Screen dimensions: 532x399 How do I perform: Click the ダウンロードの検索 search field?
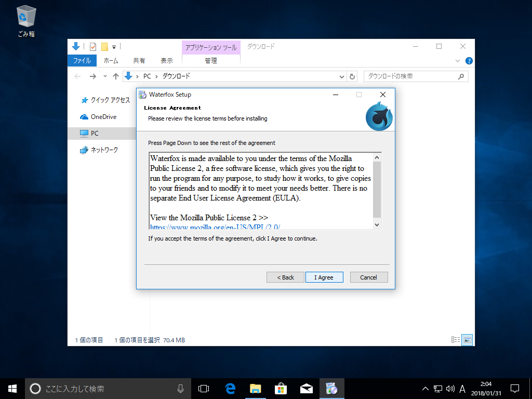tap(416, 76)
